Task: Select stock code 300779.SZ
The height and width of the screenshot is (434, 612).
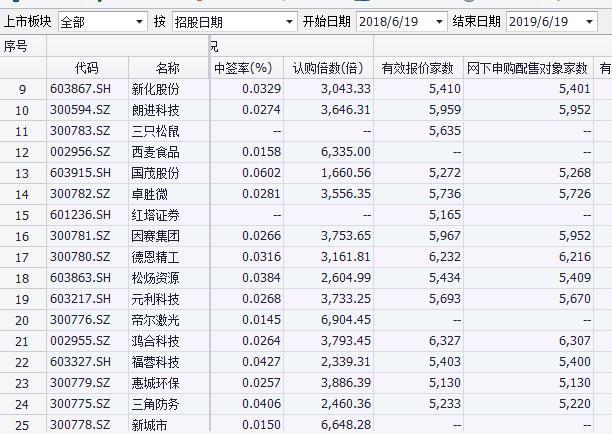Action: pos(80,383)
